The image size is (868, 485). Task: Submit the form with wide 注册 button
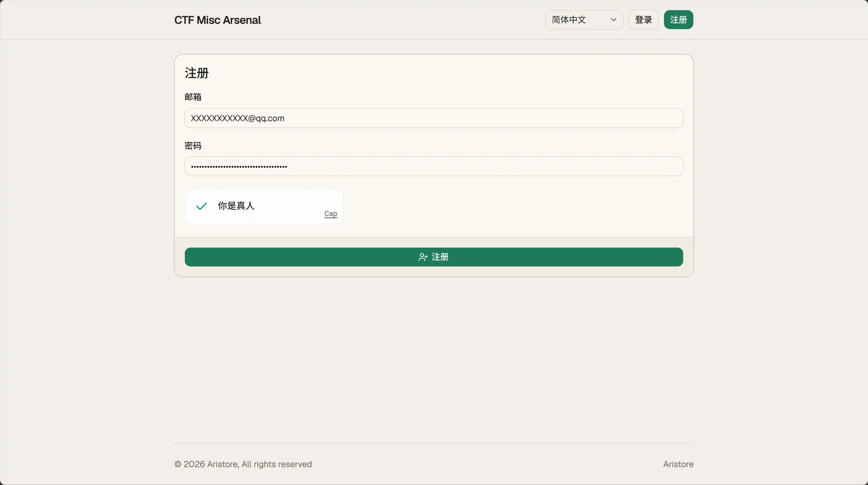(434, 257)
